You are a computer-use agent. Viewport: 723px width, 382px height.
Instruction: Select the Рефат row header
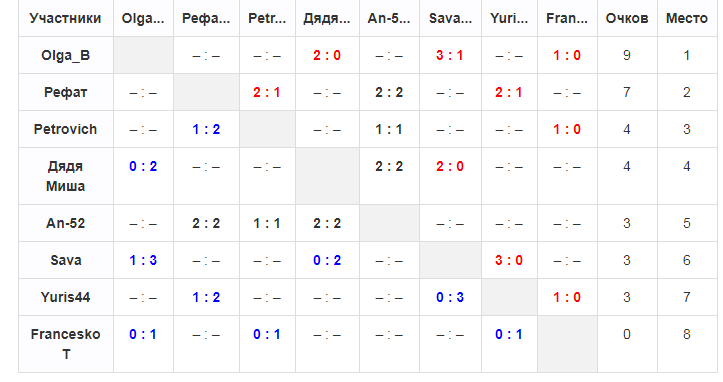pyautogui.click(x=65, y=92)
